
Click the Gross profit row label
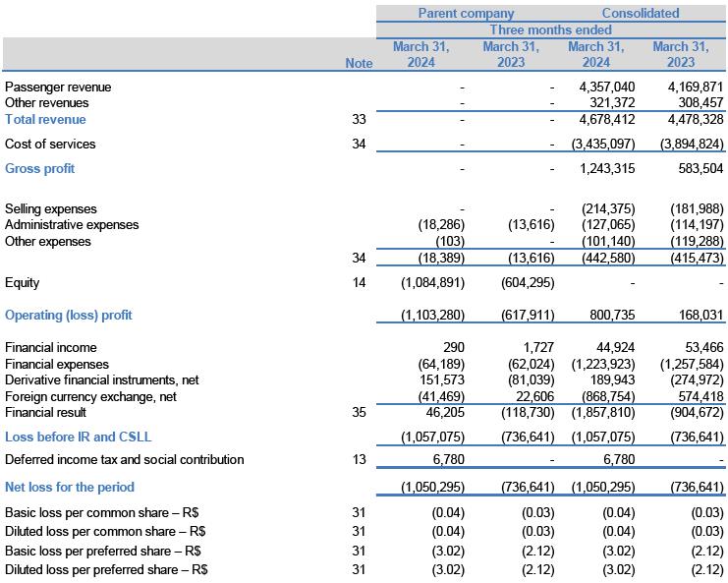[39, 169]
